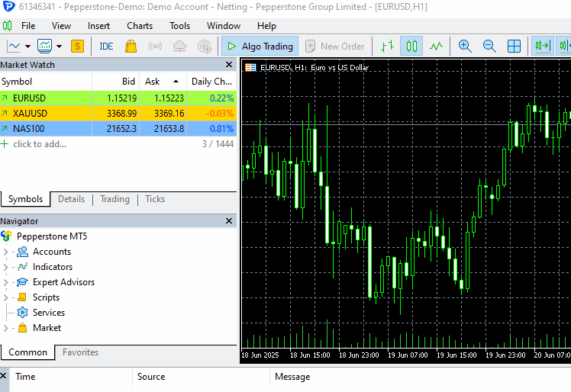Sort by Bid column header
Viewport: 571px width, 392px height.
coord(116,82)
